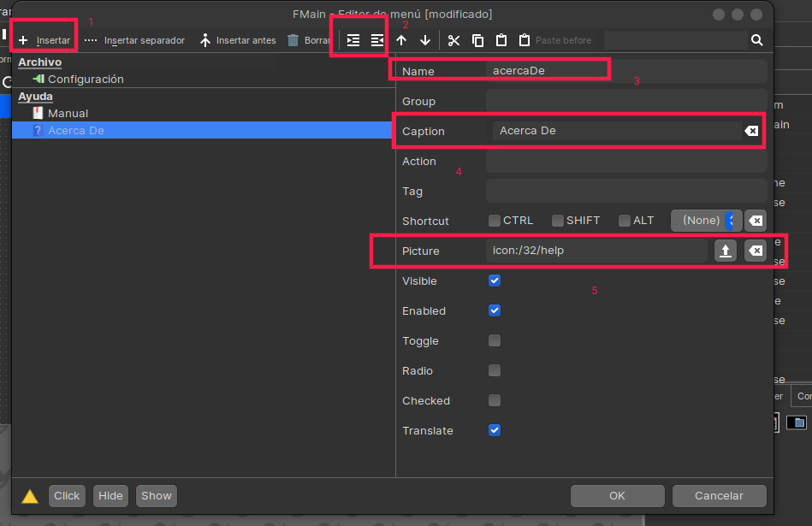Clear the Caption field
812x526 pixels.
point(750,131)
